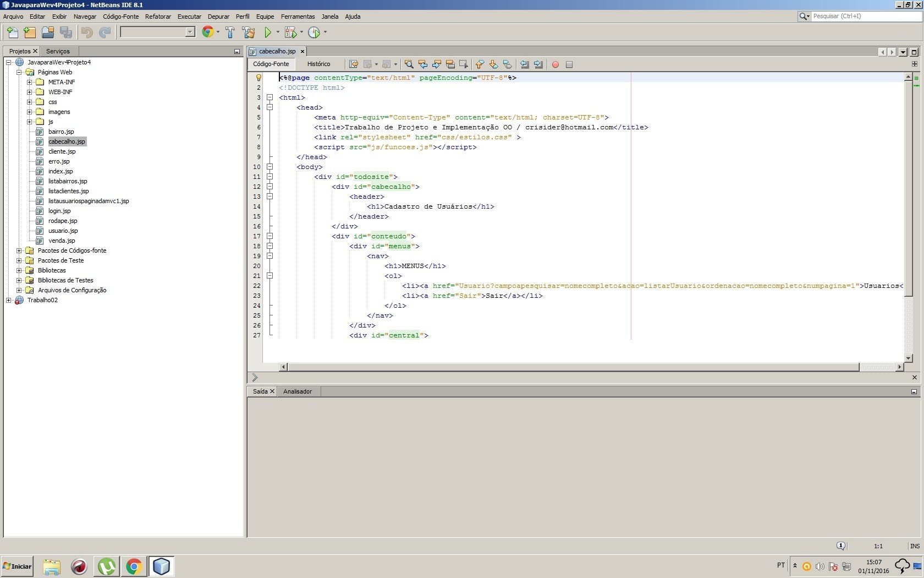Screen dimensions: 924x578
Task: Click the Build Project hammer icon
Action: point(230,32)
